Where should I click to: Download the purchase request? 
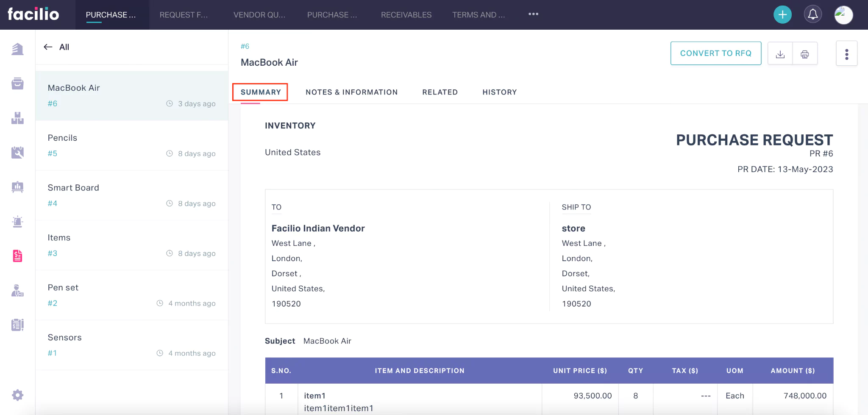780,54
